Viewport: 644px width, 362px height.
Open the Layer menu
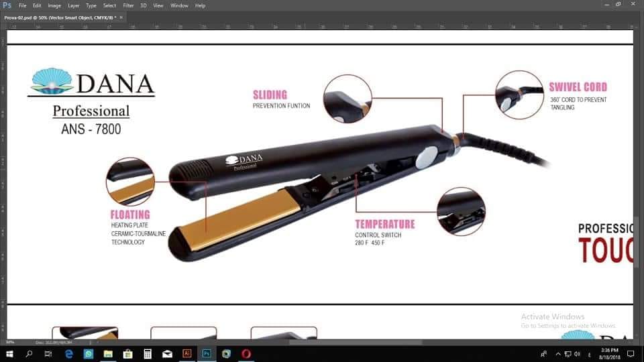click(x=74, y=6)
